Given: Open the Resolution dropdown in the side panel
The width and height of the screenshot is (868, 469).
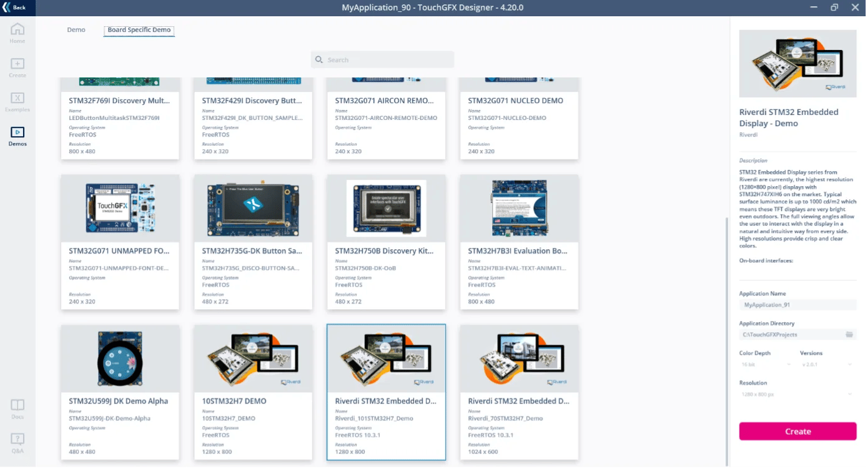Looking at the screenshot, I should (x=797, y=395).
